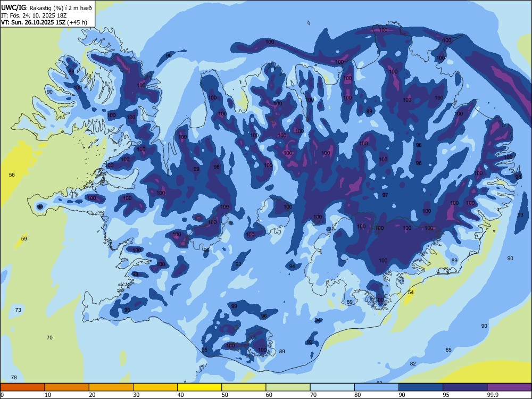Click the '0' tick label on the legend
532x399 pixels.
(x=2, y=395)
